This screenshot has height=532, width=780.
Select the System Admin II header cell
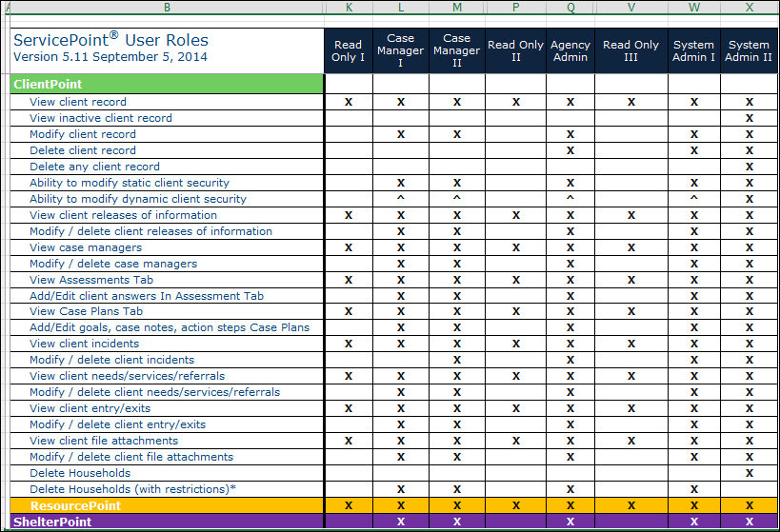pyautogui.click(x=749, y=50)
